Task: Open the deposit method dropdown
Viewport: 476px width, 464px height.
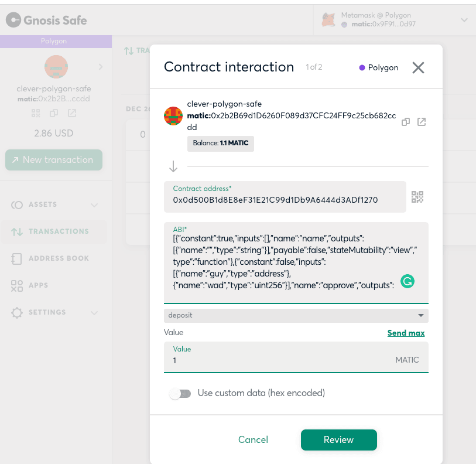Action: pos(296,315)
